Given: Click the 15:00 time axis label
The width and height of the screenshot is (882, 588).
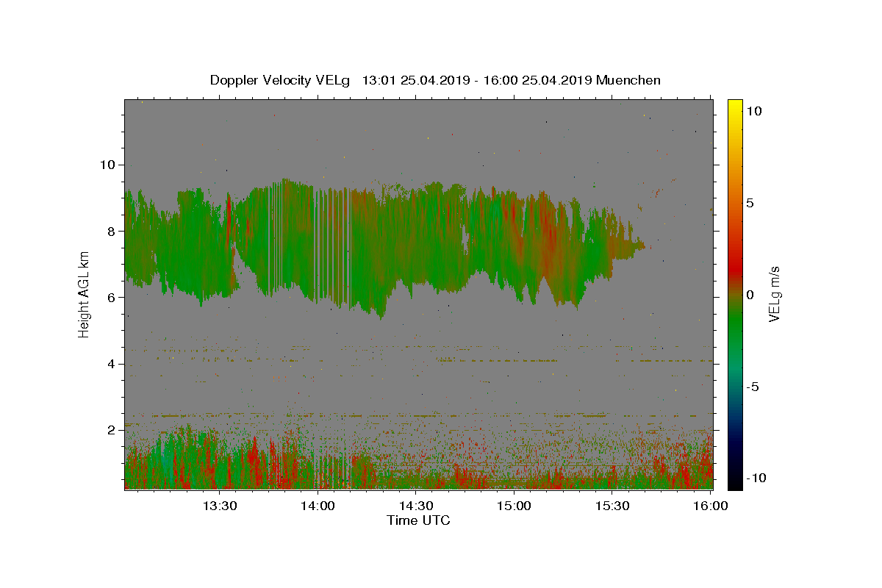Looking at the screenshot, I should click(x=514, y=506).
